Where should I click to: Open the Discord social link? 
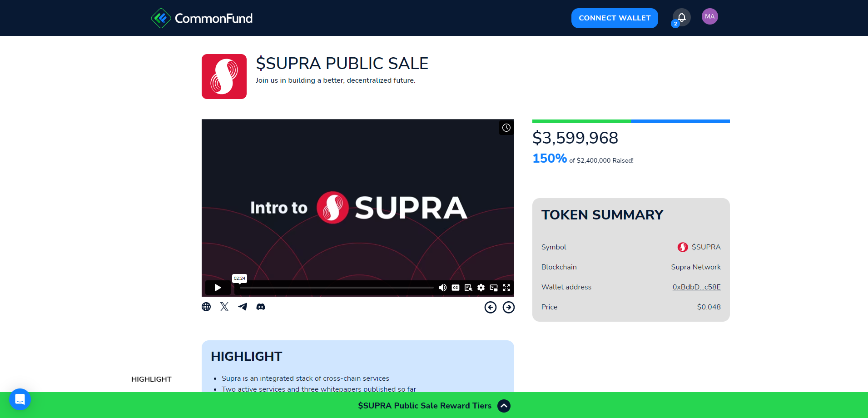(261, 307)
